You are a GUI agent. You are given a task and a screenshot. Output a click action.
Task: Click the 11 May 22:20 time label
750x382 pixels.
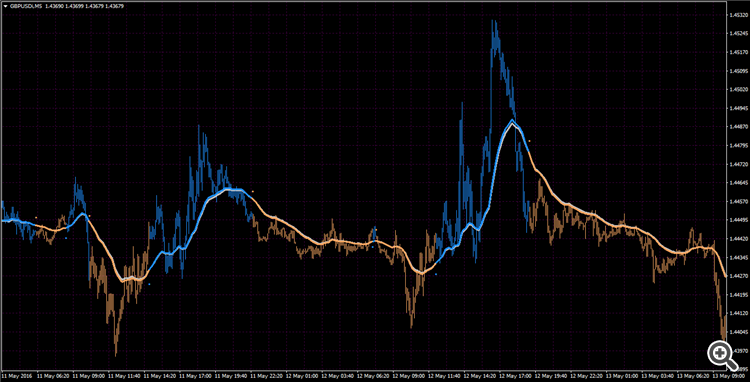tap(266, 376)
